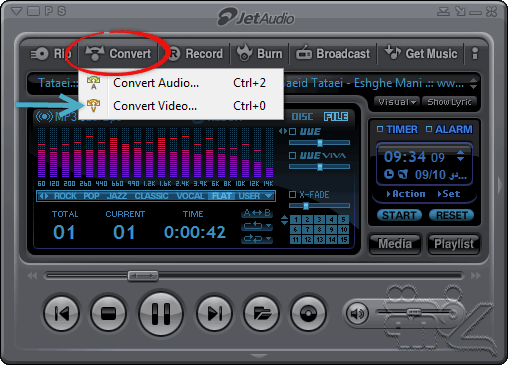The width and height of the screenshot is (508, 365).
Task: Click Show Lyric button
Action: click(x=449, y=102)
